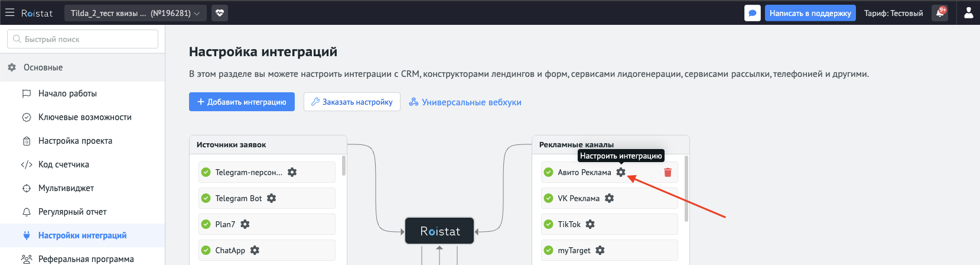Open settings gear for Telegram-персон...
980x265 pixels.
click(x=292, y=172)
